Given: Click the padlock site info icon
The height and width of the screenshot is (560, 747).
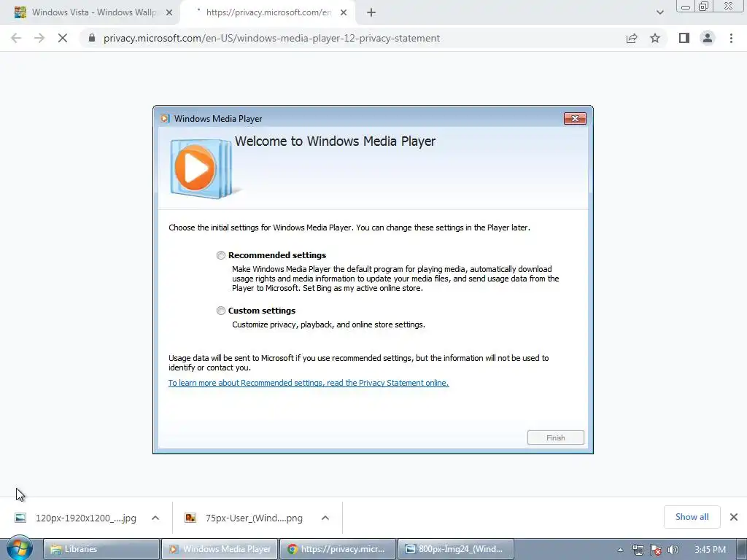Looking at the screenshot, I should pyautogui.click(x=92, y=38).
